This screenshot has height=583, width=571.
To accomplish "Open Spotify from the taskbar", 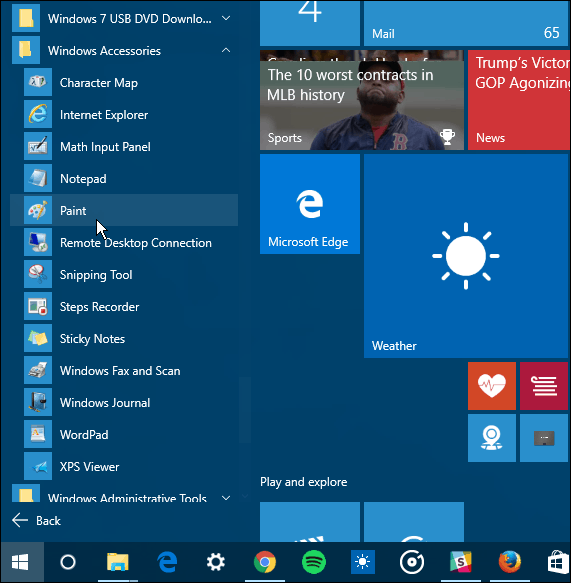I will point(314,562).
